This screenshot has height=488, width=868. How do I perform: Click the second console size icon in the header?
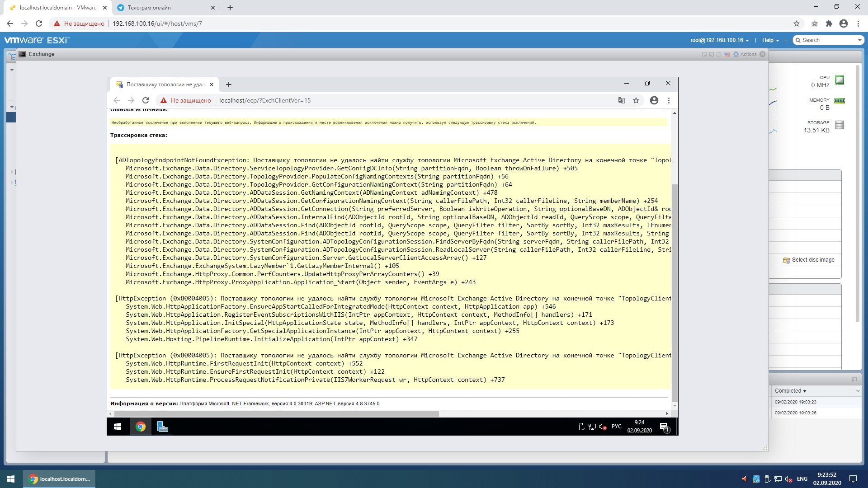712,54
